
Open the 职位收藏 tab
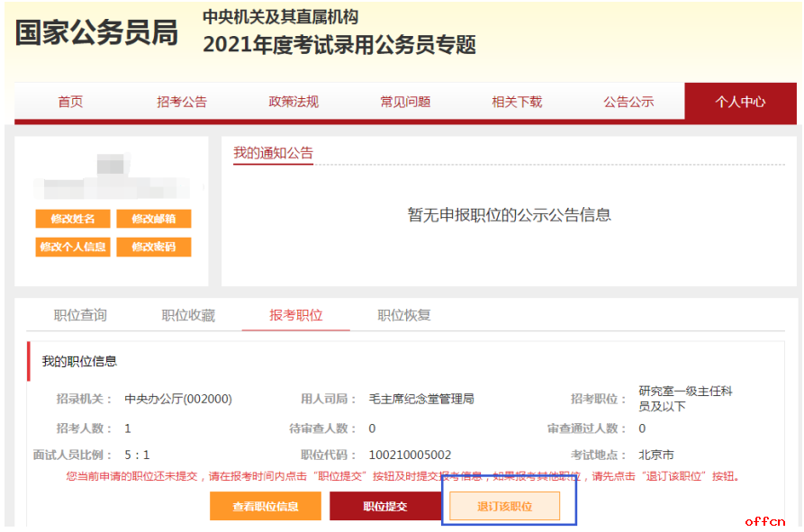(x=188, y=315)
